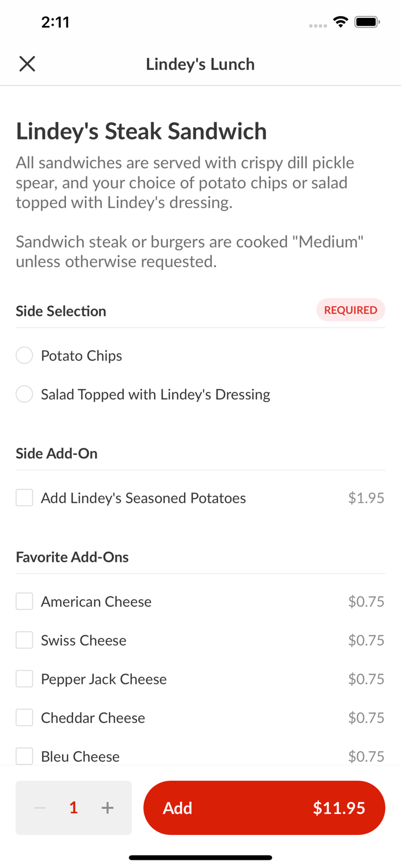The width and height of the screenshot is (401, 868).
Task: Tap the quantity value showing 1
Action: (73, 807)
